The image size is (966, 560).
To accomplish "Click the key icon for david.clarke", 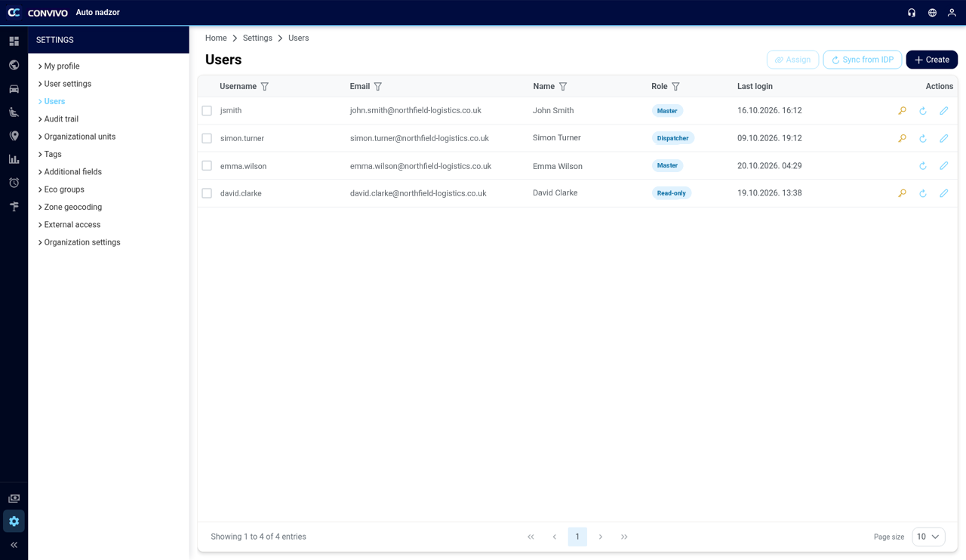I will click(902, 193).
